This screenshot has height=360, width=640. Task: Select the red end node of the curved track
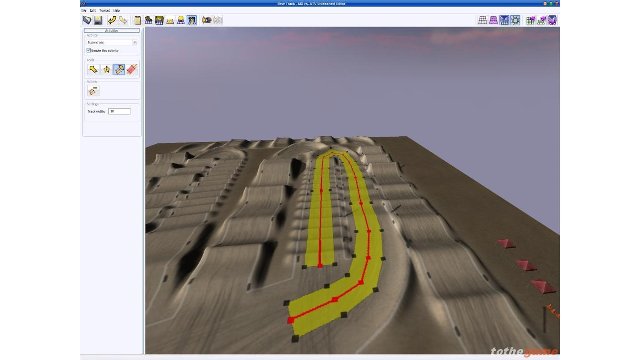[x=291, y=320]
